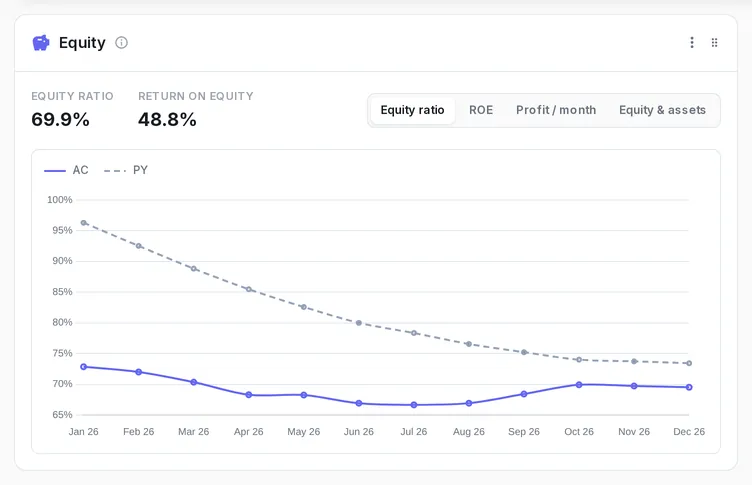This screenshot has width=752, height=485.
Task: Click the purple piggy bank Equity icon
Action: pyautogui.click(x=41, y=43)
